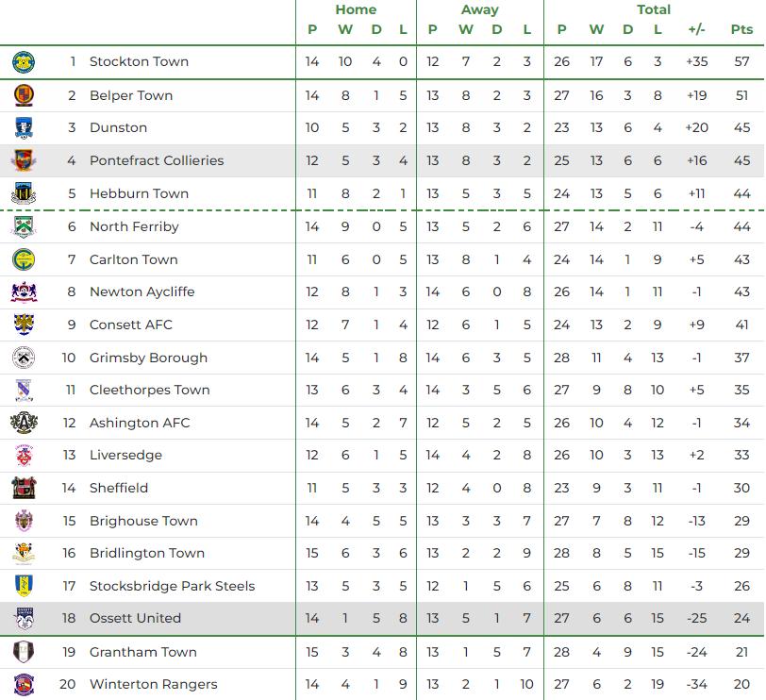Click the Belper Town club badge

(24, 95)
